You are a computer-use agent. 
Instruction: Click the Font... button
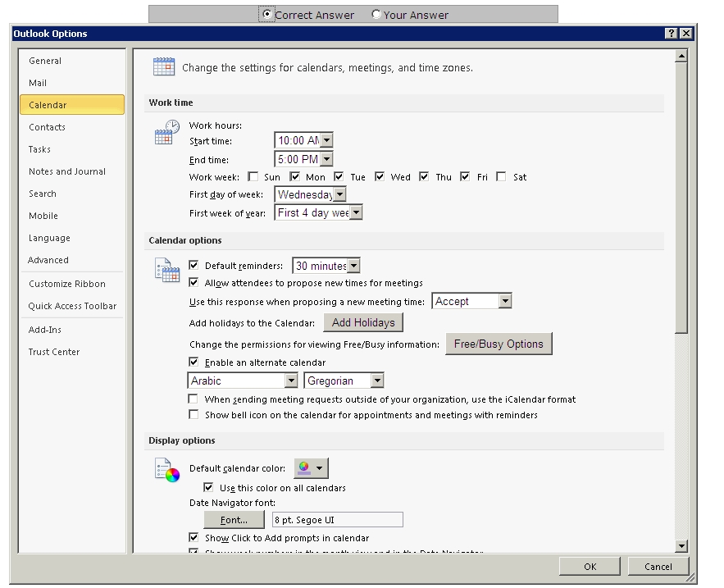coord(235,520)
